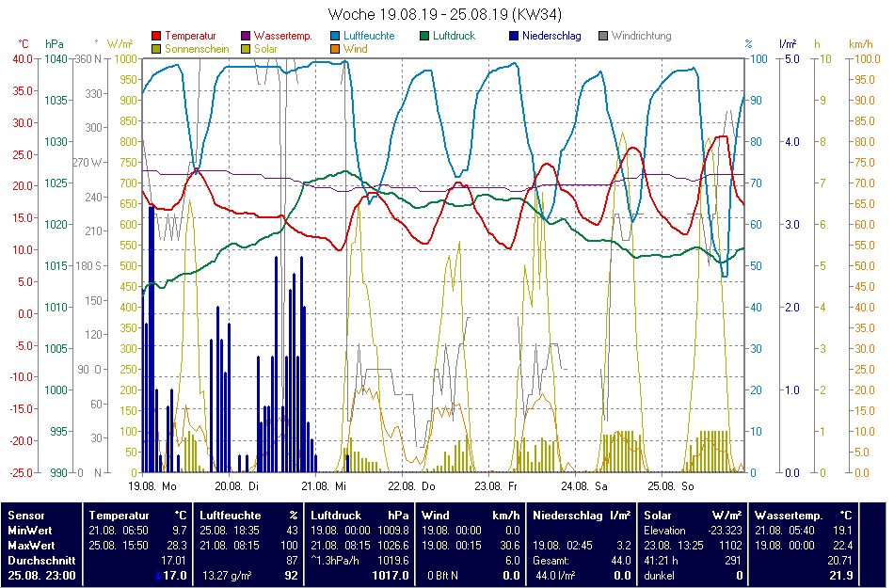This screenshot has height=588, width=894.
Task: Click the '21.08. Mi' date label
Action: [324, 486]
